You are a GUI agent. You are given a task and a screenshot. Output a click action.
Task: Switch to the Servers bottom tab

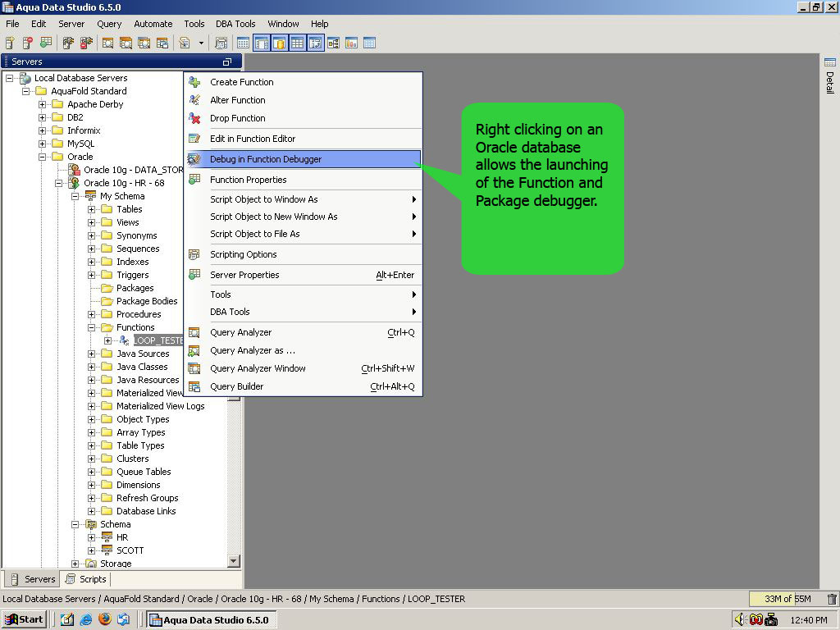[x=33, y=579]
